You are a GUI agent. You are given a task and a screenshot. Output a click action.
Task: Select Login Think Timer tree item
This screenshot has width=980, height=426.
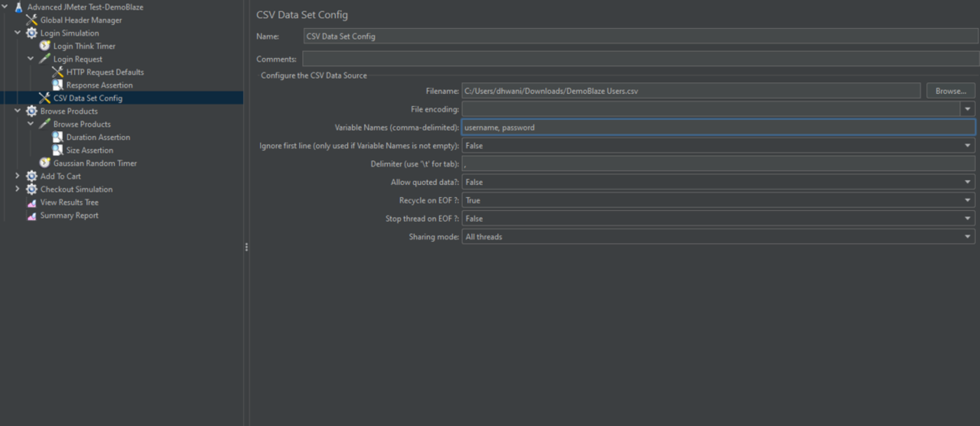(84, 46)
